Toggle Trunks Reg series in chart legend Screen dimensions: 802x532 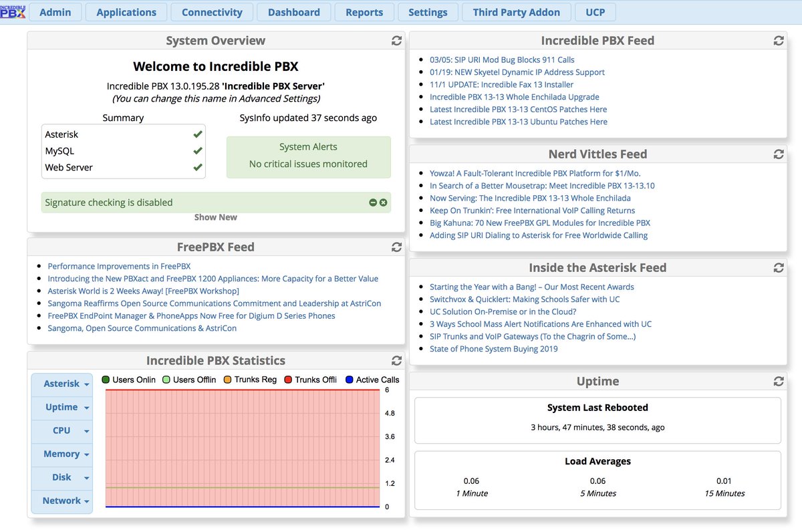point(250,380)
